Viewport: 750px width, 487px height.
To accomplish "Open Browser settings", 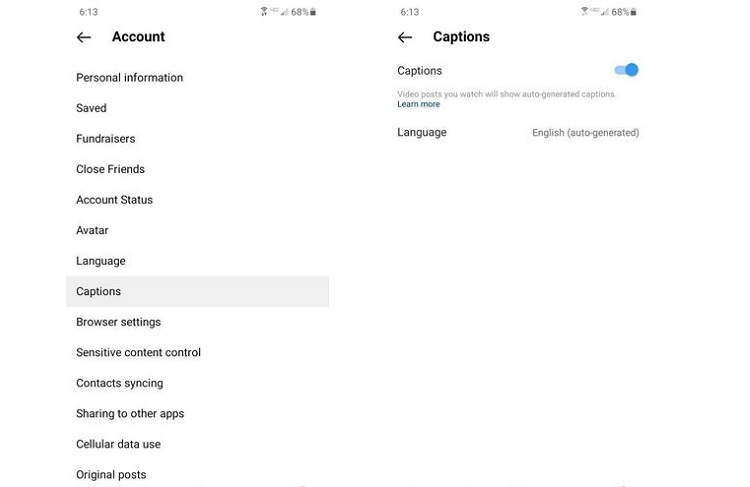I will click(x=118, y=322).
